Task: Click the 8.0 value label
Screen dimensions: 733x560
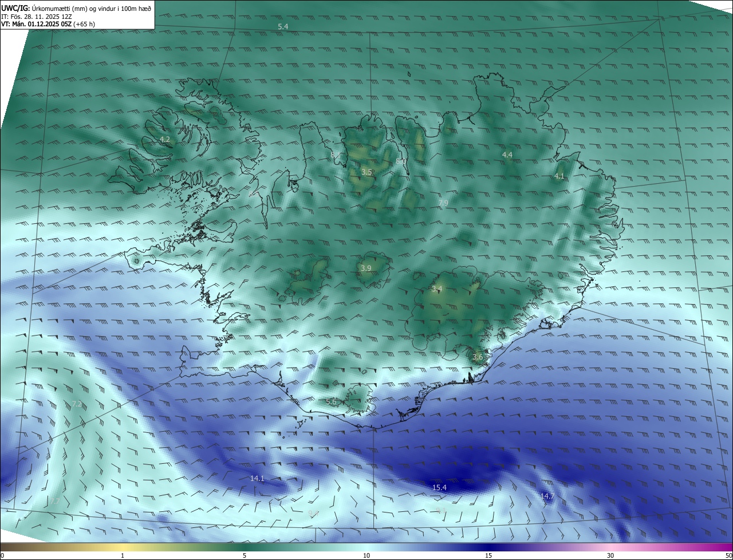Action: pos(401,161)
